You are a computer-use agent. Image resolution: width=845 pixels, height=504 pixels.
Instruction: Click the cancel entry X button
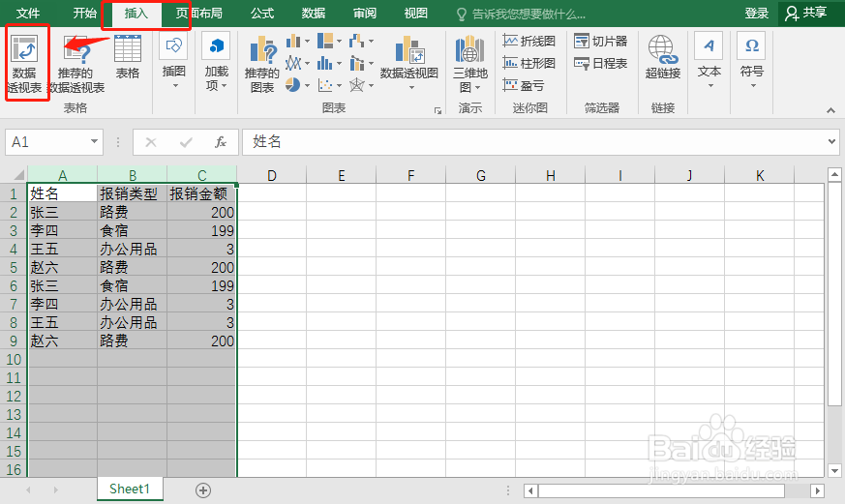pos(151,142)
